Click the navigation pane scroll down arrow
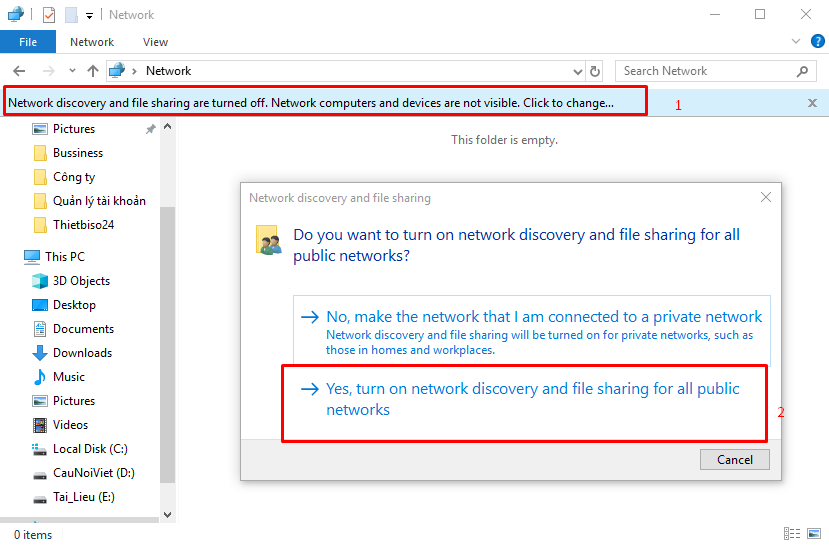The image size is (829, 546). pyautogui.click(x=168, y=515)
